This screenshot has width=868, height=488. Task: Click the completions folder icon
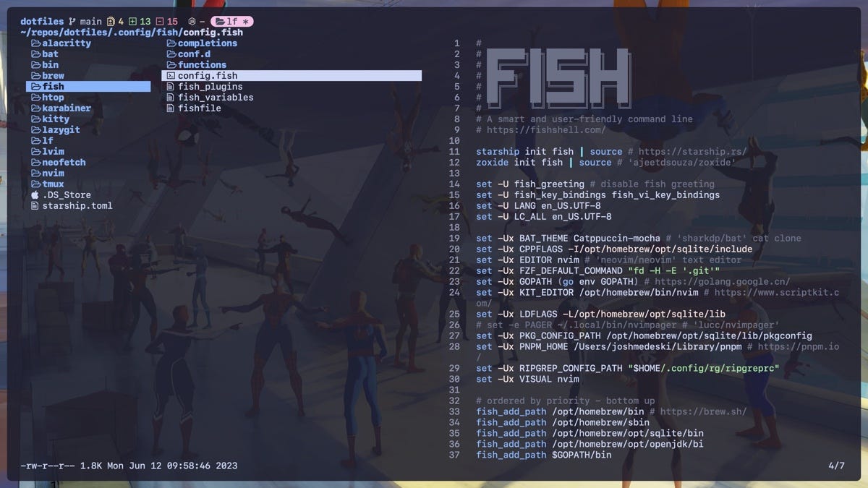(171, 43)
